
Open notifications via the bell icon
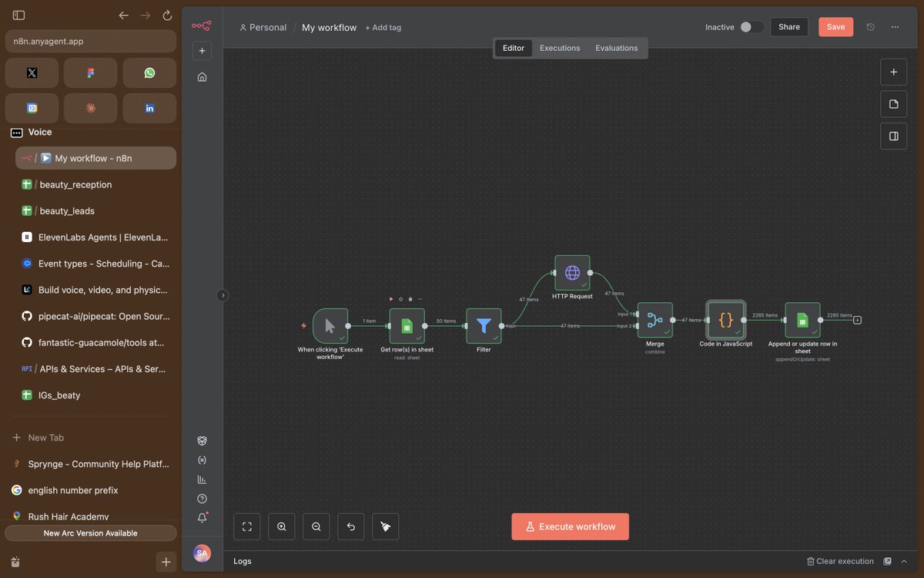[x=202, y=517]
